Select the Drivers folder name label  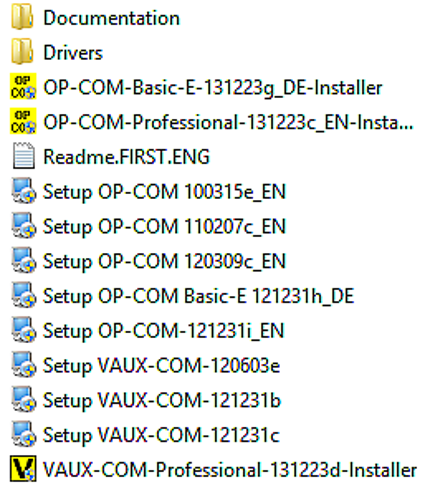(73, 53)
